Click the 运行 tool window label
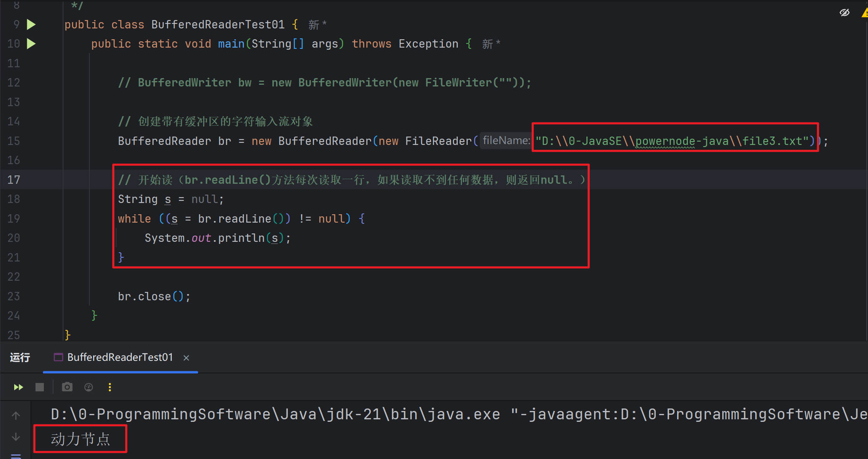This screenshot has height=459, width=868. [x=20, y=358]
